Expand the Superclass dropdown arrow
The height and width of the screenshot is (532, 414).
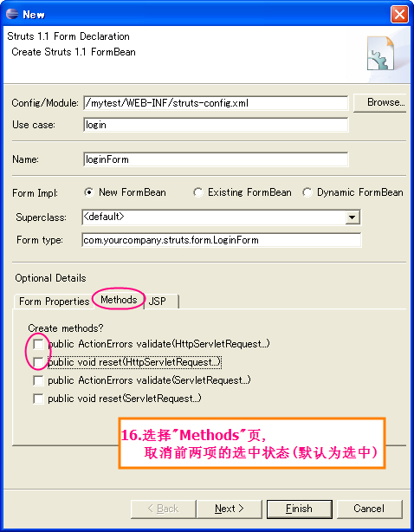[x=353, y=217]
